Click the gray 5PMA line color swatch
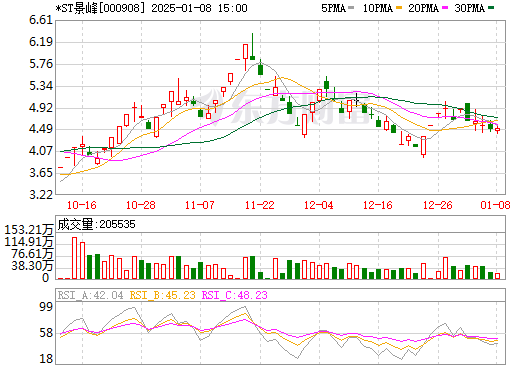 (351, 8)
